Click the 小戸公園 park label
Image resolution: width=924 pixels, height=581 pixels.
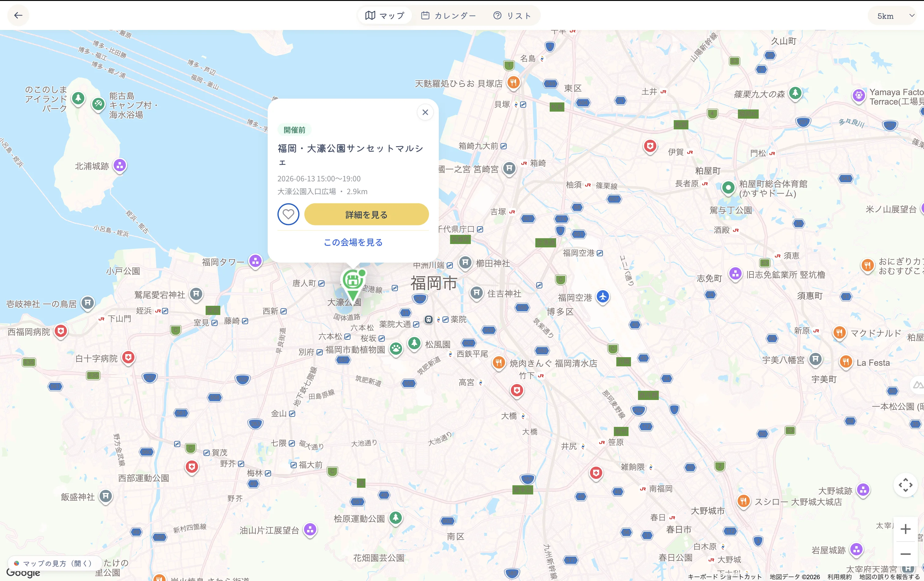123,271
